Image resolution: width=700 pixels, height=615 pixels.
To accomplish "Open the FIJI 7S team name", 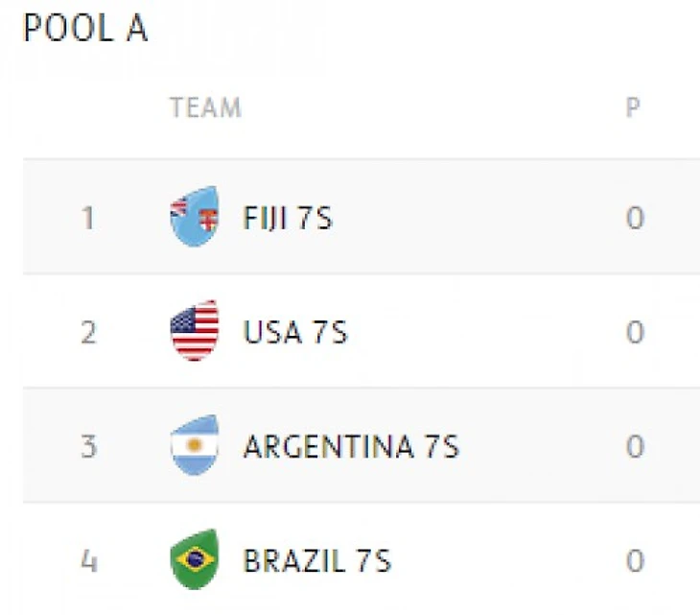I will 288,219.
